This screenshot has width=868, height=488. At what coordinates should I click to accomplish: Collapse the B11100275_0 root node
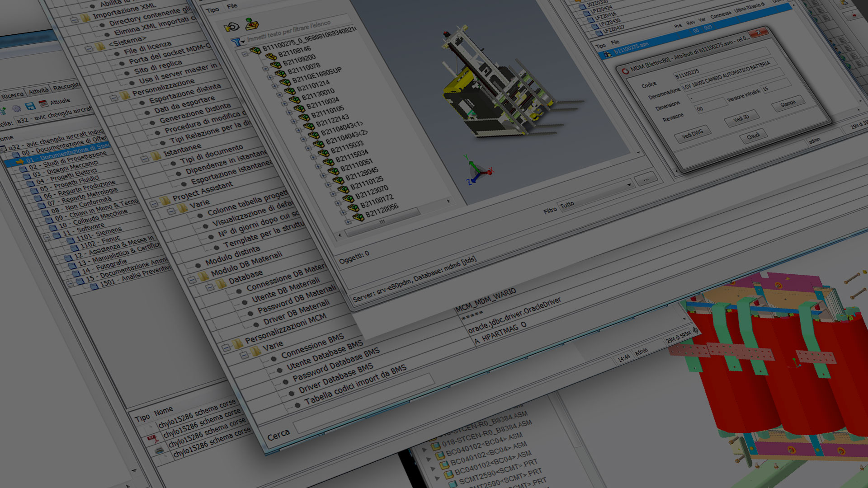point(245,53)
